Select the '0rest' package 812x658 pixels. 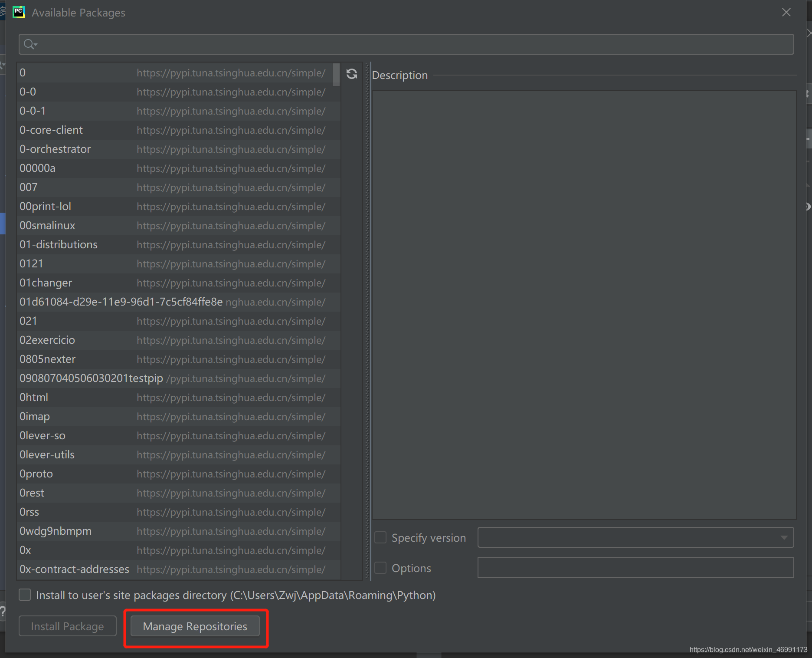(x=179, y=493)
